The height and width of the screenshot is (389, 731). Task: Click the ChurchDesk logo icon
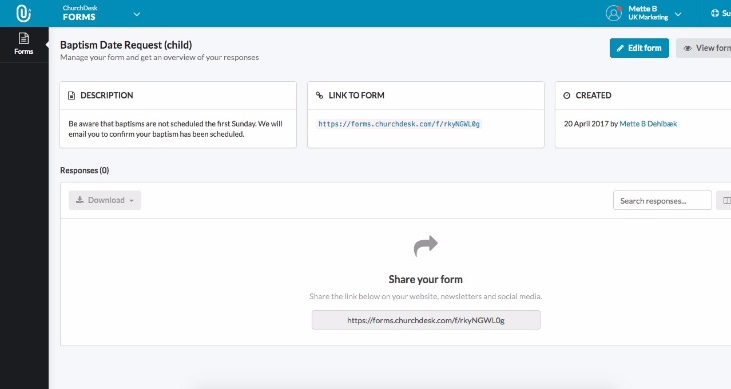click(23, 14)
